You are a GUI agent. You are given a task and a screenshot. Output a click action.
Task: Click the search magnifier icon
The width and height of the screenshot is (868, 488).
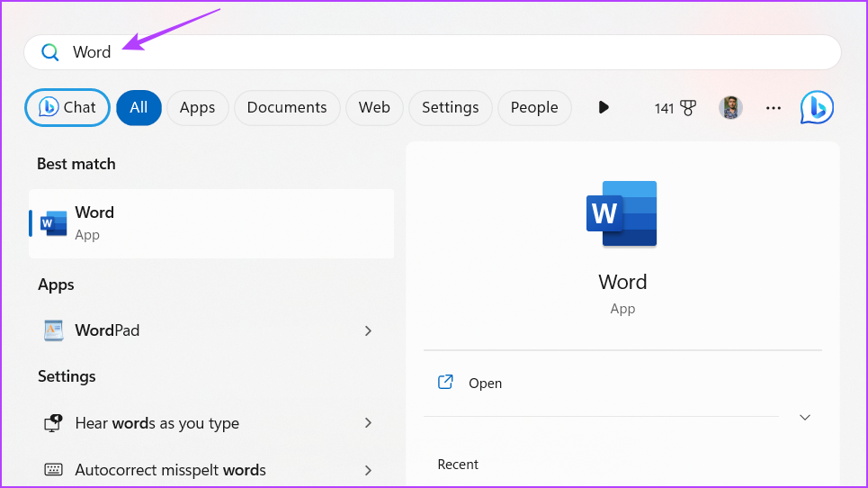pos(50,52)
